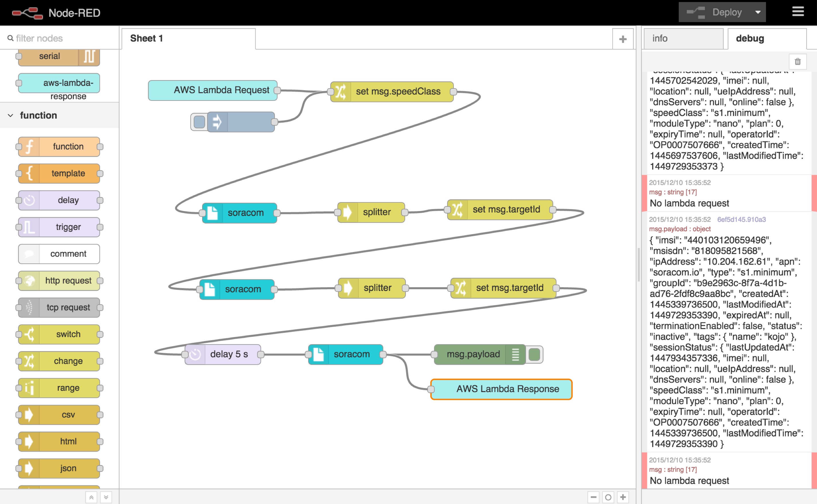Click the plus button to add a new sheet
Screen dimensions: 817x504
point(623,38)
